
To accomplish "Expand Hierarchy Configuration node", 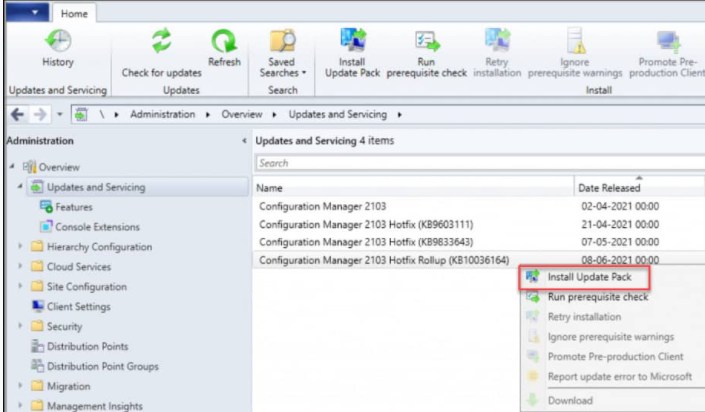I will [20, 246].
